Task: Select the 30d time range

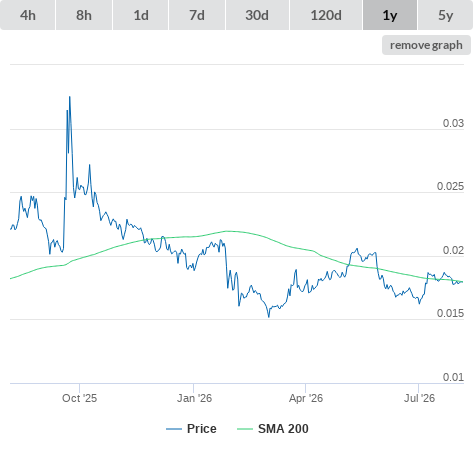Action: [257, 15]
